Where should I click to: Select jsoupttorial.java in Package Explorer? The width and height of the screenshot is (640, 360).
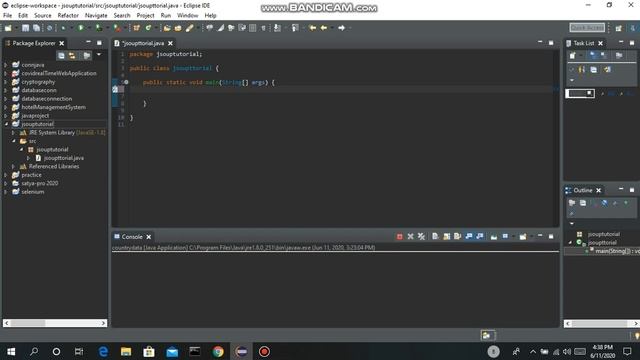tap(64, 158)
